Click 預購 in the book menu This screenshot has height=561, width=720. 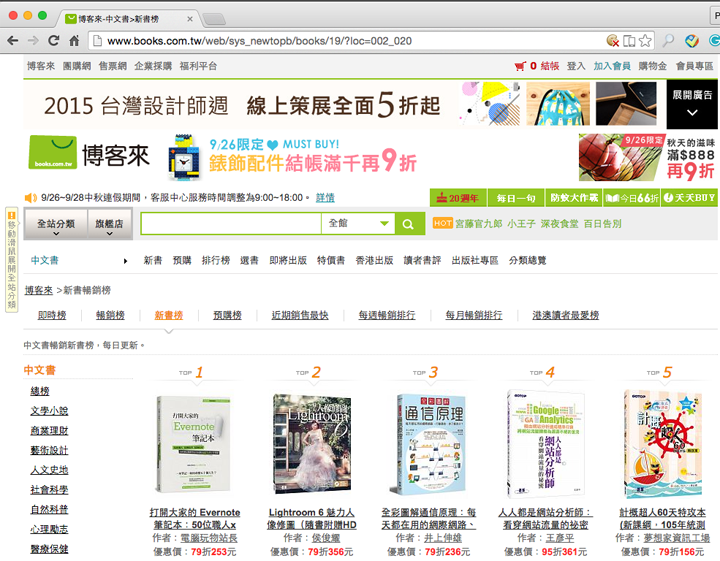(182, 261)
